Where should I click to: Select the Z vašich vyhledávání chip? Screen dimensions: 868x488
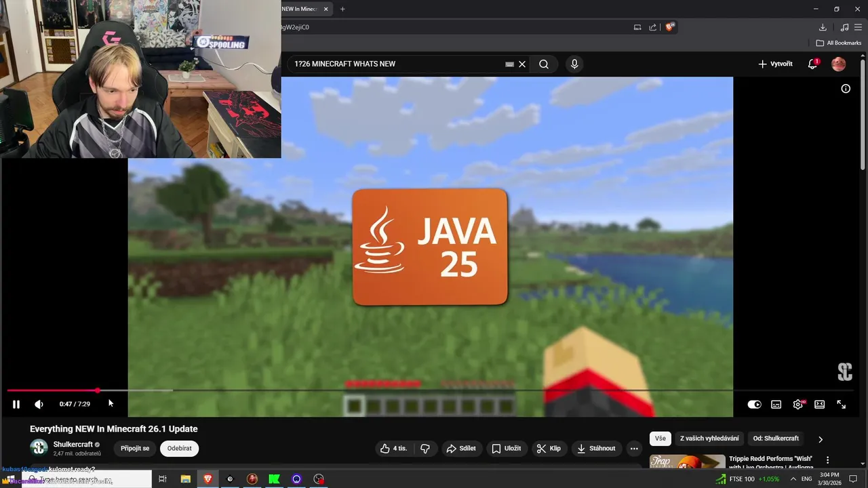(x=709, y=439)
